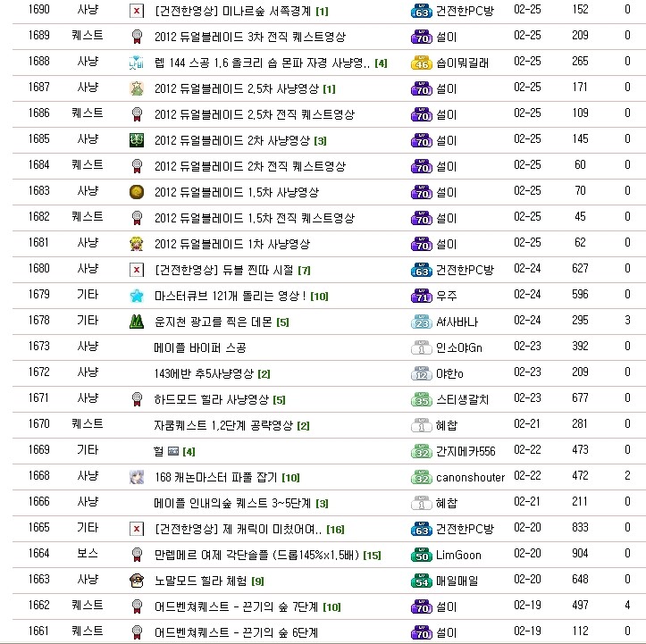646x644 pixels.
Task: Click level 71 badge beside 우주
Action: (x=422, y=296)
